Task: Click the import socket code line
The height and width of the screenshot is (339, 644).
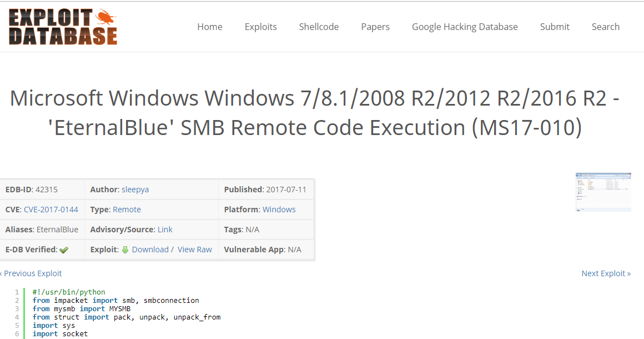Action: (61, 334)
